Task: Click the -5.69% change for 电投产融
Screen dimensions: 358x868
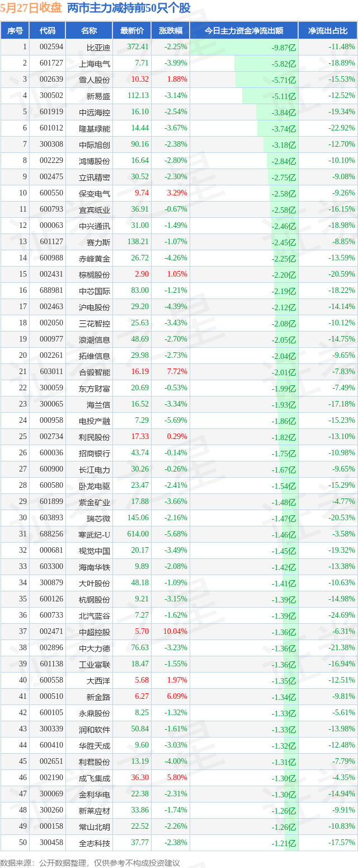Action: [176, 421]
